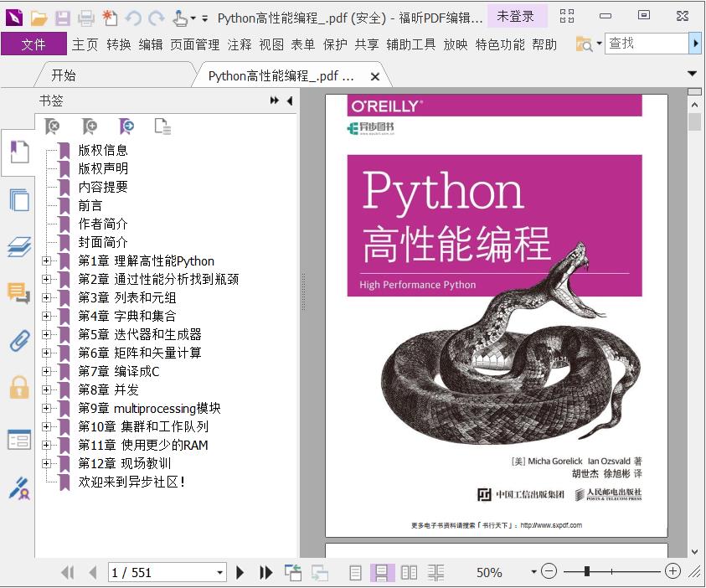Viewport: 706px width, 588px height.
Task: Adjust the zoom slider handle
Action: pyautogui.click(x=587, y=571)
